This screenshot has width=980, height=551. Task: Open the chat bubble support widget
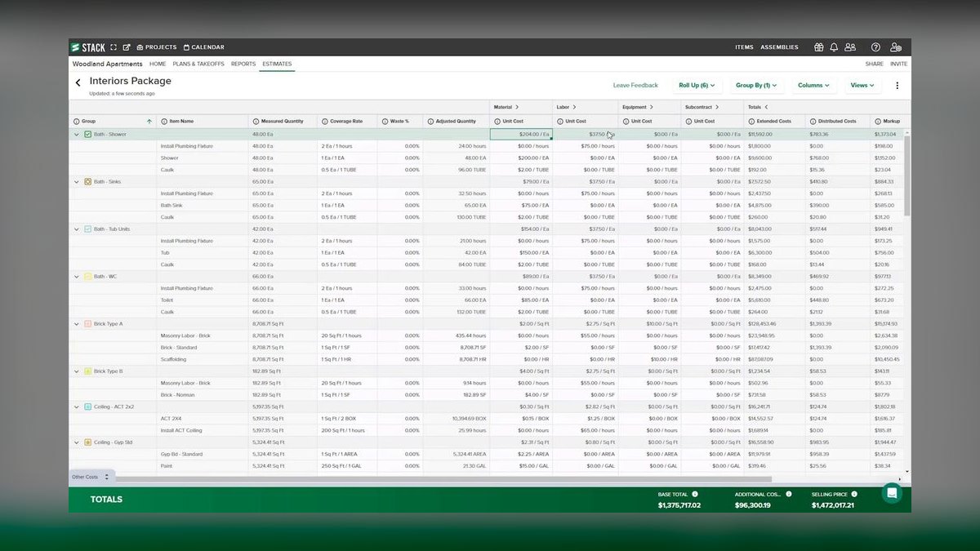892,493
